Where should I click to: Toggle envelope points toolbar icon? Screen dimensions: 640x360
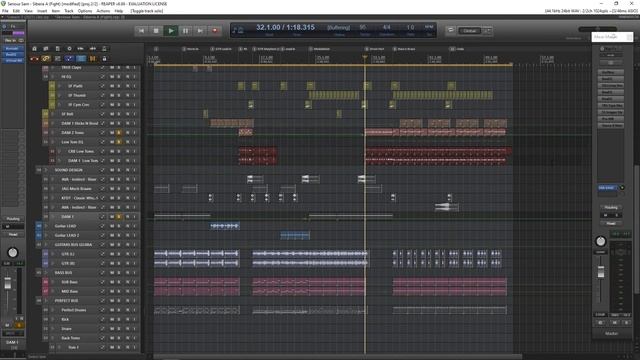tap(69, 59)
